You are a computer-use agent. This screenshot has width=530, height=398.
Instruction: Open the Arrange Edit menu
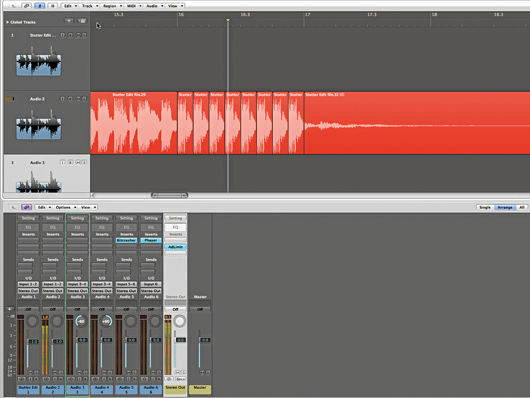(70, 6)
